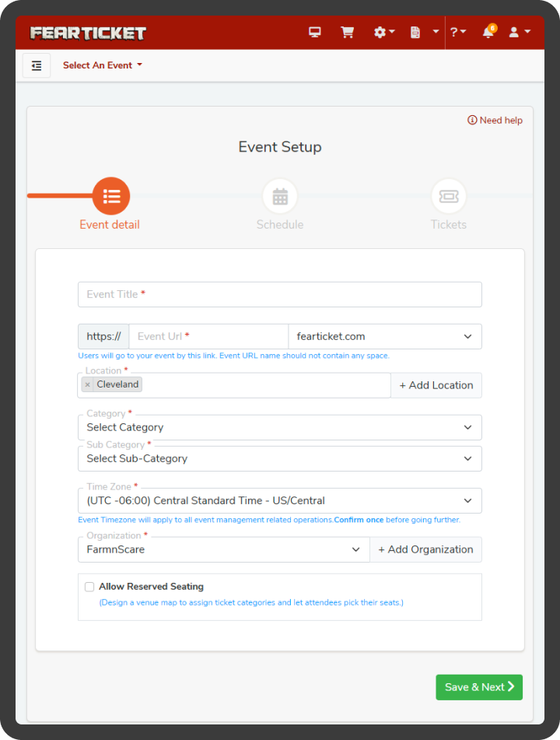Screen dimensions: 560x740
Task: Expand the Select Category dropdown
Action: [x=279, y=427]
